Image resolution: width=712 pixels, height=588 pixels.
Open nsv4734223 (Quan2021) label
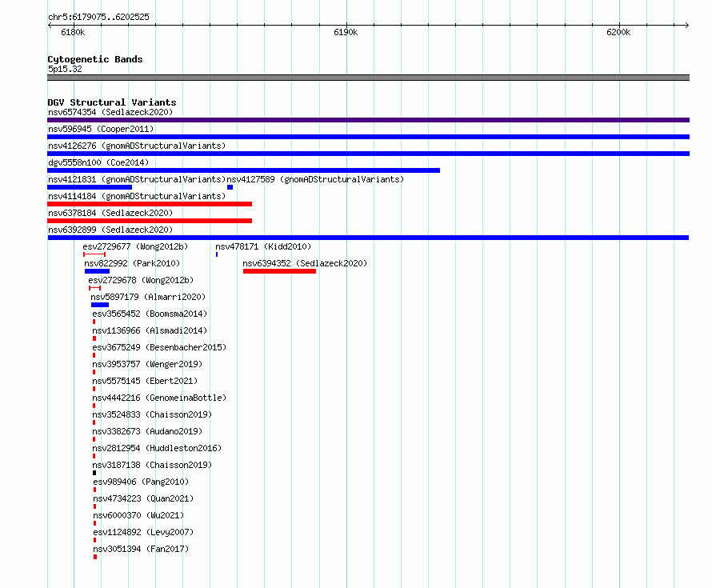pyautogui.click(x=143, y=498)
